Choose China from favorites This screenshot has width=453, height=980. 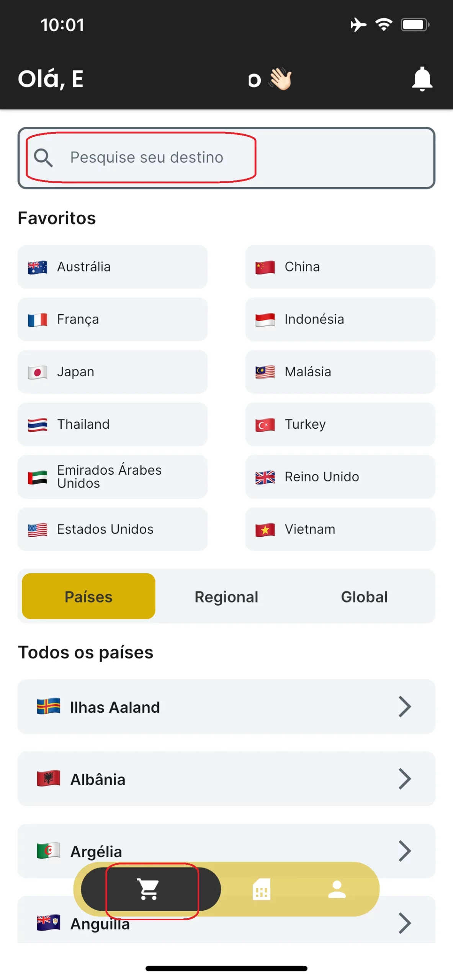340,267
